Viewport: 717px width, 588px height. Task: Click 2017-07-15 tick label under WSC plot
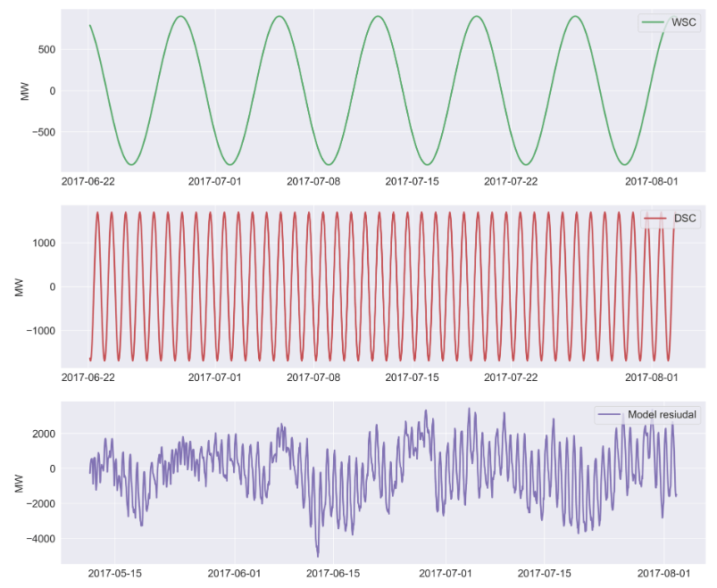(x=413, y=181)
